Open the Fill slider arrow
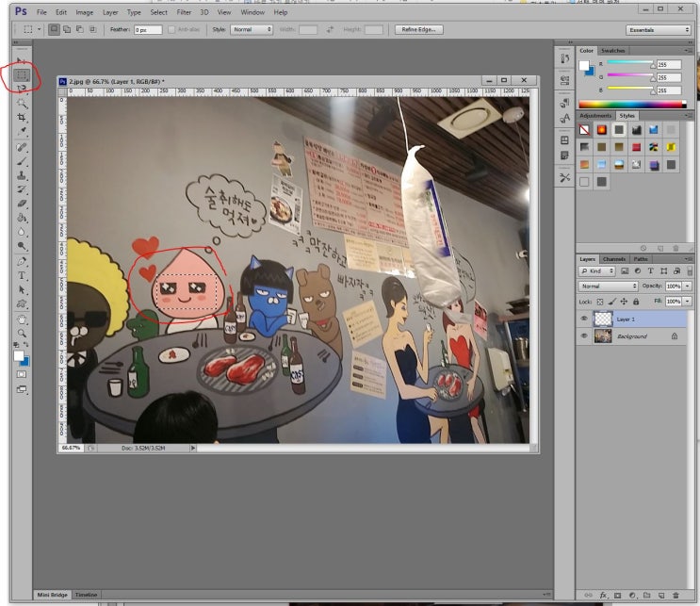 tap(688, 302)
